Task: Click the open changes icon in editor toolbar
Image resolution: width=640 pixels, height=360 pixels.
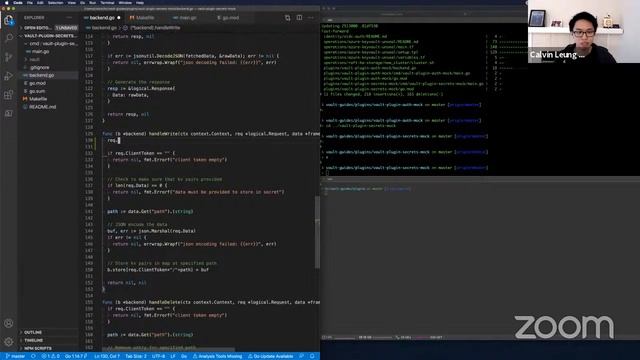Action: coord(288,18)
